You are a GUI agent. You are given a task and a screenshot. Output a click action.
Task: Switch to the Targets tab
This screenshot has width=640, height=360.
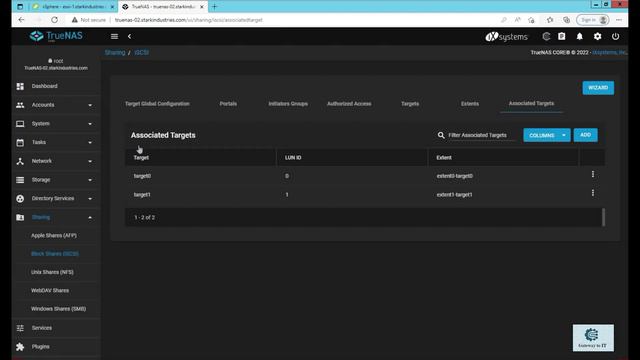point(410,104)
